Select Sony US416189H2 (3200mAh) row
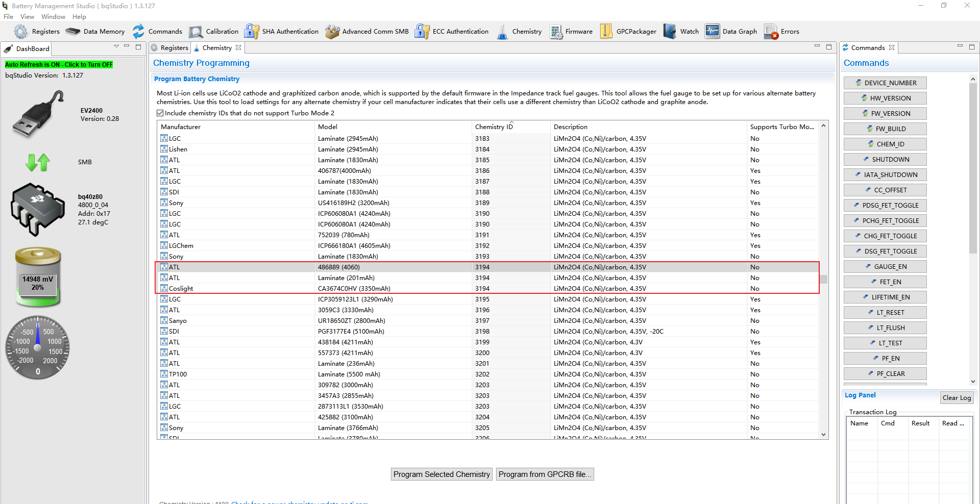The width and height of the screenshot is (980, 504). click(488, 203)
